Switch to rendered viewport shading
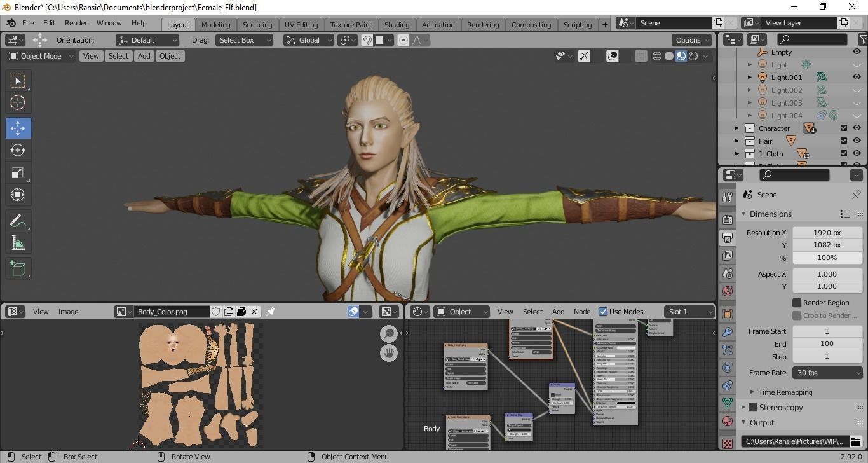The image size is (868, 463). (x=693, y=56)
